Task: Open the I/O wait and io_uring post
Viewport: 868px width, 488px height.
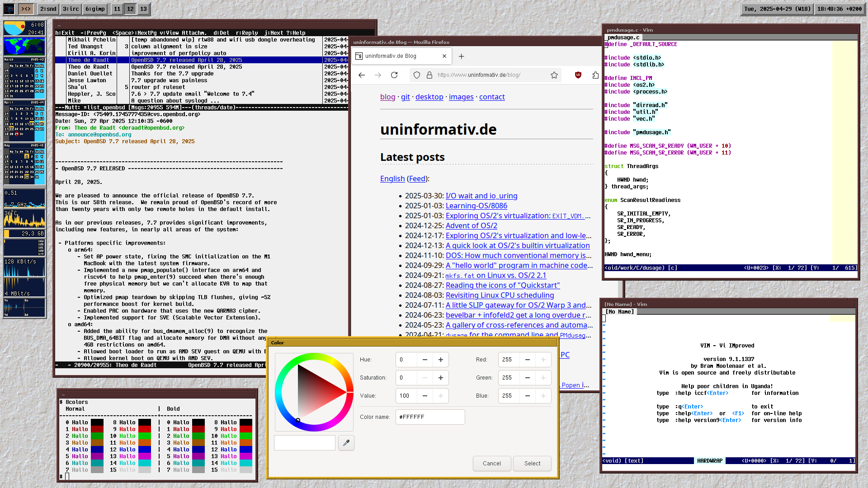Action: [x=481, y=196]
